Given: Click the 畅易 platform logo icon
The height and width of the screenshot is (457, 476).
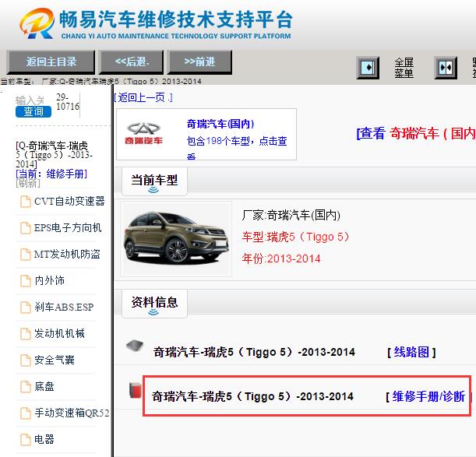Looking at the screenshot, I should (x=37, y=23).
